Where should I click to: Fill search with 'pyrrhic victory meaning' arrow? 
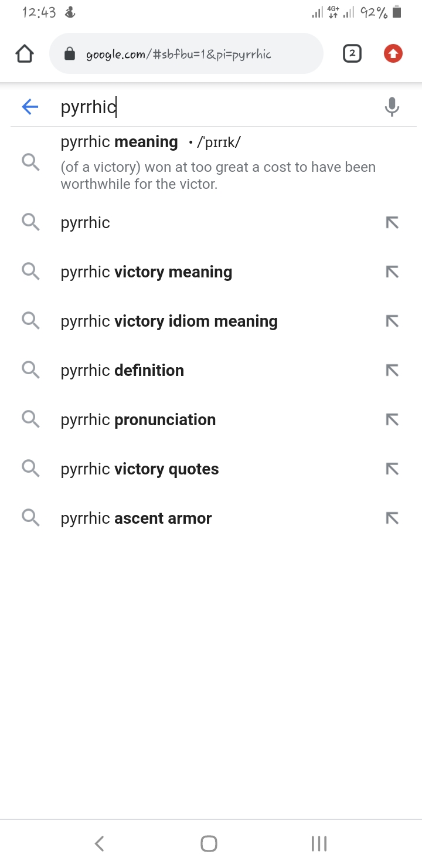point(392,272)
